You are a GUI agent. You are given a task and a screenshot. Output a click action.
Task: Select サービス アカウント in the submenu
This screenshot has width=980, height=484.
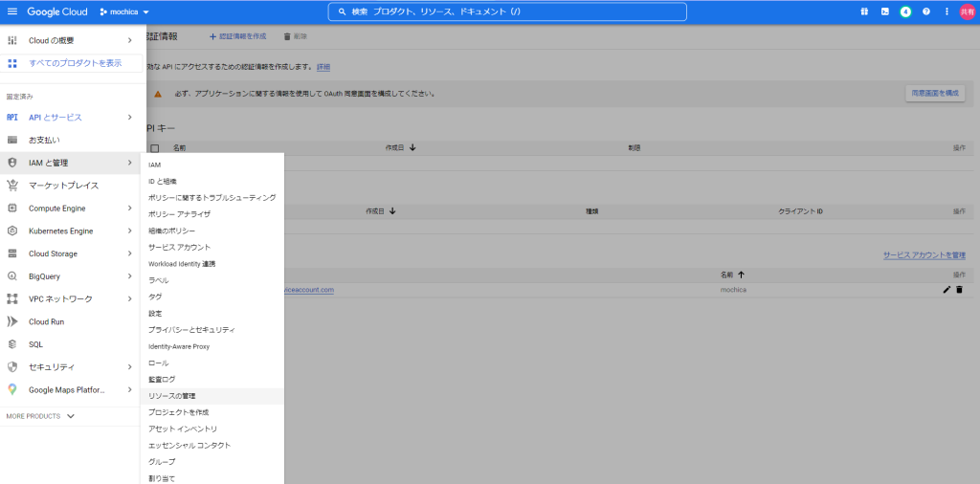[180, 247]
